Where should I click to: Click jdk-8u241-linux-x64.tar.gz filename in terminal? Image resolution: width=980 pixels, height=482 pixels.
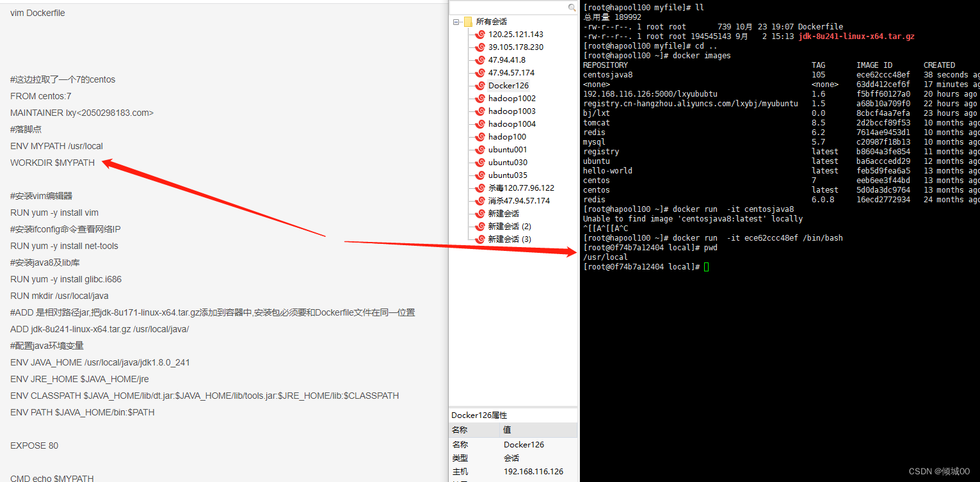point(856,36)
